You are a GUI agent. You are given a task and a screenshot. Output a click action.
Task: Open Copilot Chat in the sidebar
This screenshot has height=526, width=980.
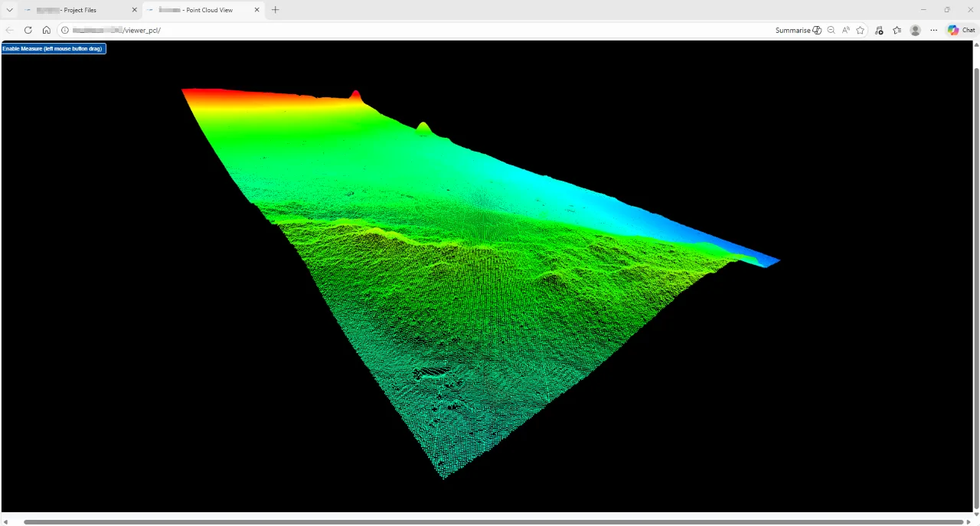pyautogui.click(x=962, y=30)
